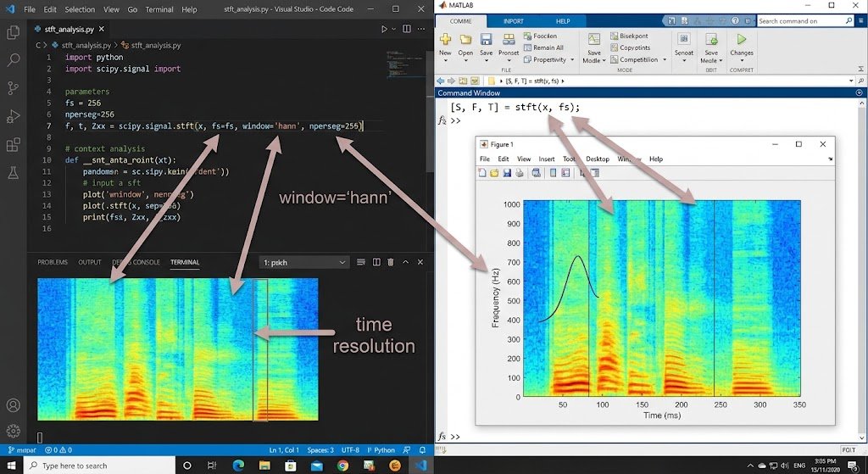Click the green Changes run icon in MATLAB
Viewport: 868px width, 474px height.
(741, 39)
